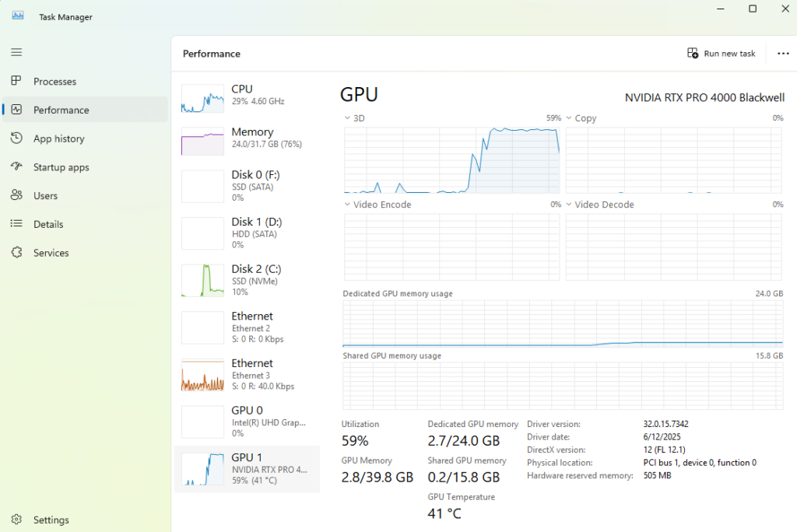
Task: Select GPU 0 Intel UHD Graphics
Action: point(247,422)
